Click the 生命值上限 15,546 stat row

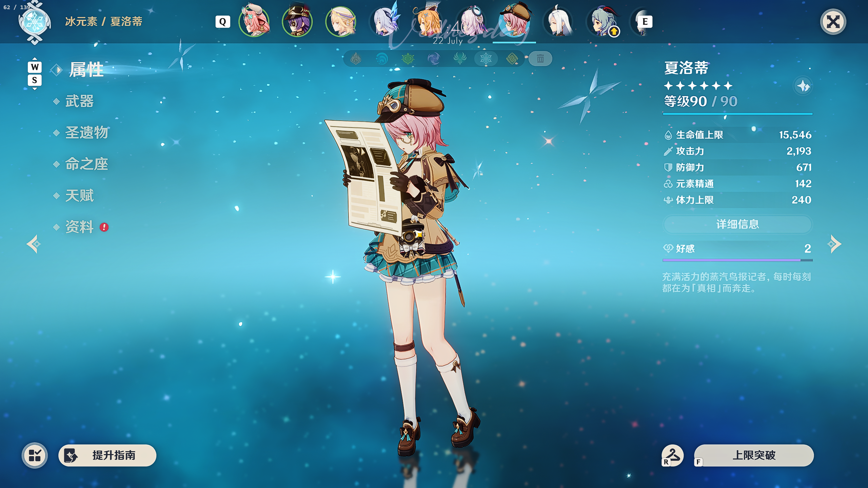[x=737, y=135]
